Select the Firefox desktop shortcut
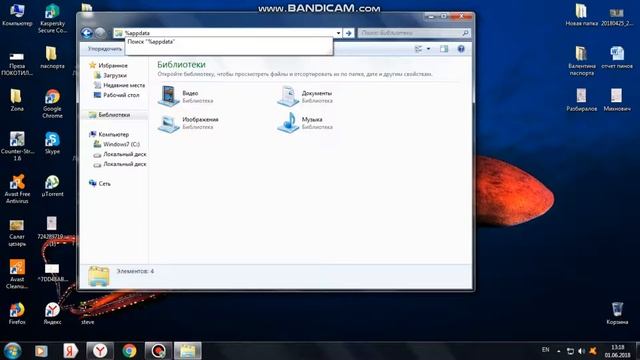 (x=17, y=313)
